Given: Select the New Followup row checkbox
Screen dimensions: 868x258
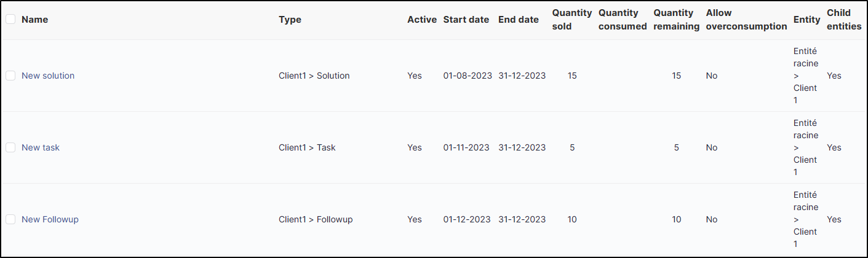Looking at the screenshot, I should [10, 219].
